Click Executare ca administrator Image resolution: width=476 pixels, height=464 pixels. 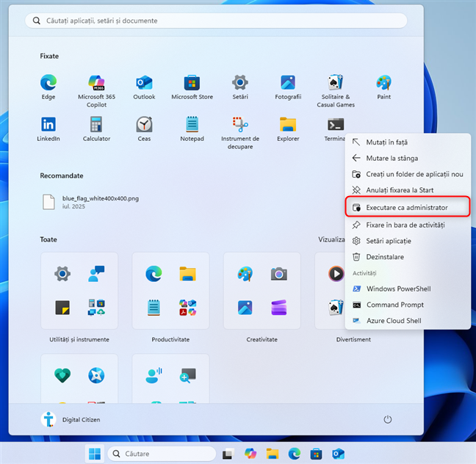point(408,208)
